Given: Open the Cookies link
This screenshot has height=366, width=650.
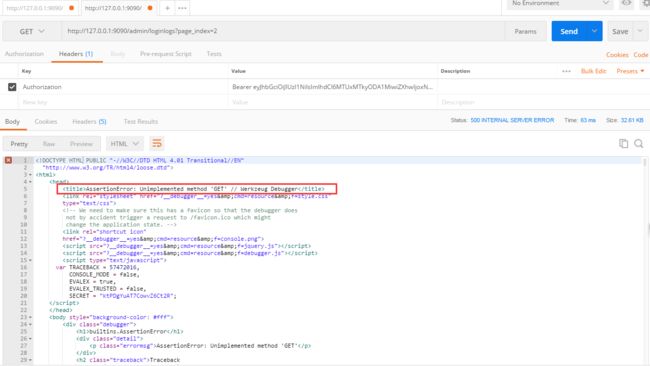Looking at the screenshot, I should 617,54.
